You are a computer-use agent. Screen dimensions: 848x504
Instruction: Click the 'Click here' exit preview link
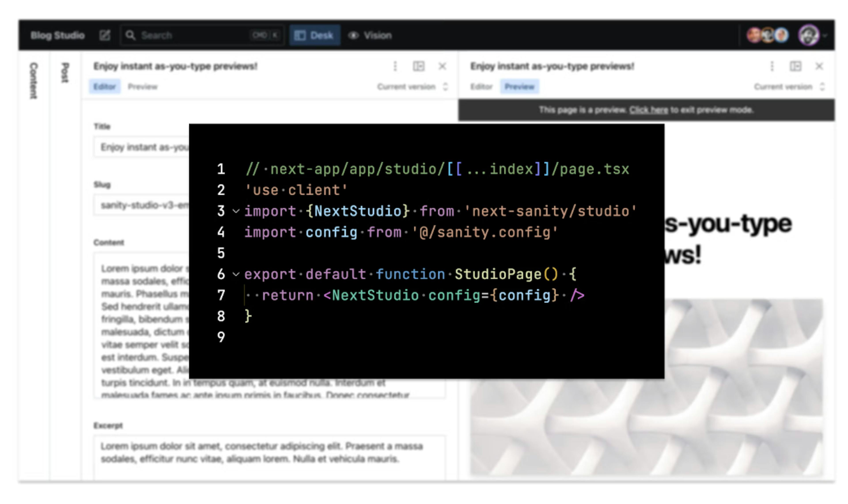pos(648,110)
